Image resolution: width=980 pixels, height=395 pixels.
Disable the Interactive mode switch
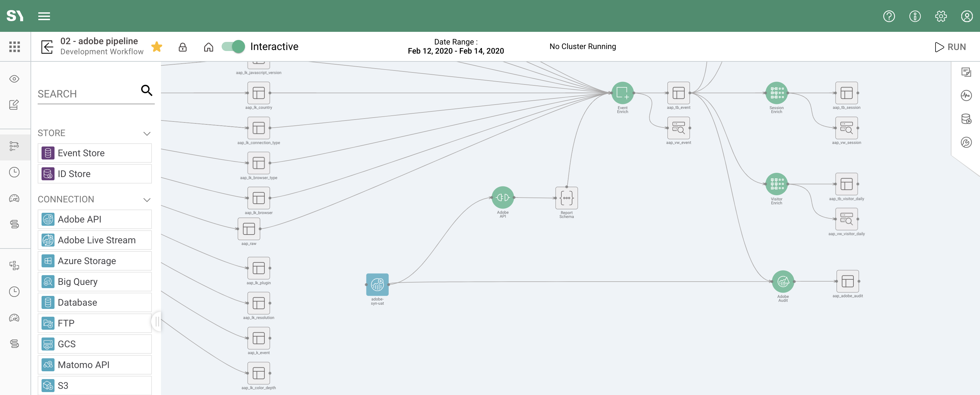point(232,46)
